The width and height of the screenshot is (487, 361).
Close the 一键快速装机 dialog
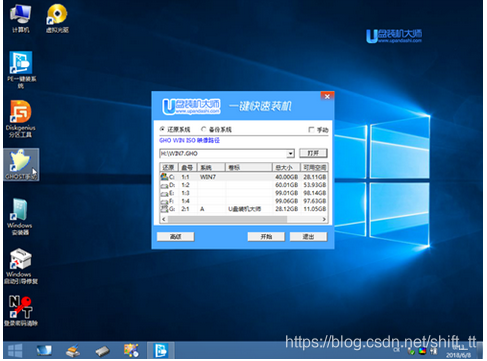pos(327,96)
